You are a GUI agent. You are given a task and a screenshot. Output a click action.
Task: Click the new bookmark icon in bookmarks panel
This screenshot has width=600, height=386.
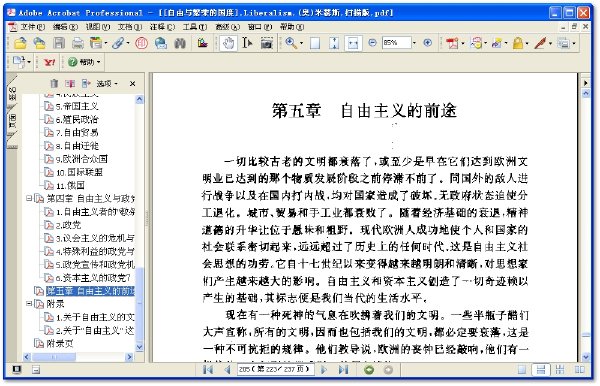pyautogui.click(x=70, y=83)
